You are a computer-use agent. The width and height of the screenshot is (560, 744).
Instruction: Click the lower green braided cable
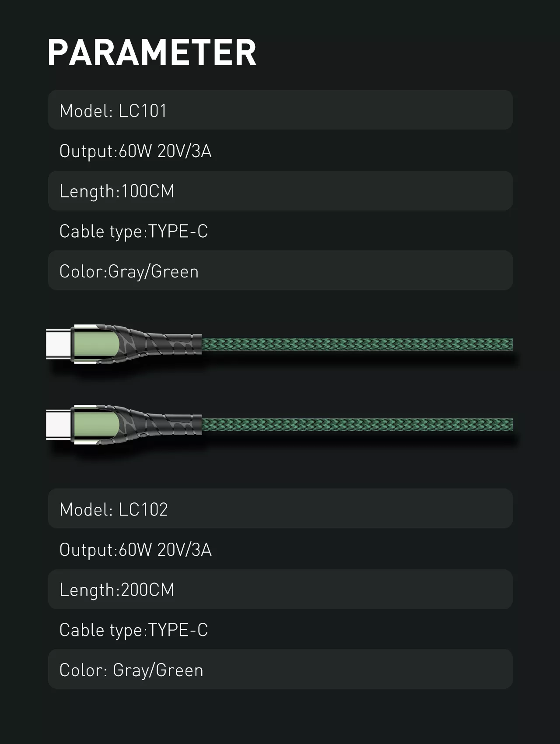357,425
